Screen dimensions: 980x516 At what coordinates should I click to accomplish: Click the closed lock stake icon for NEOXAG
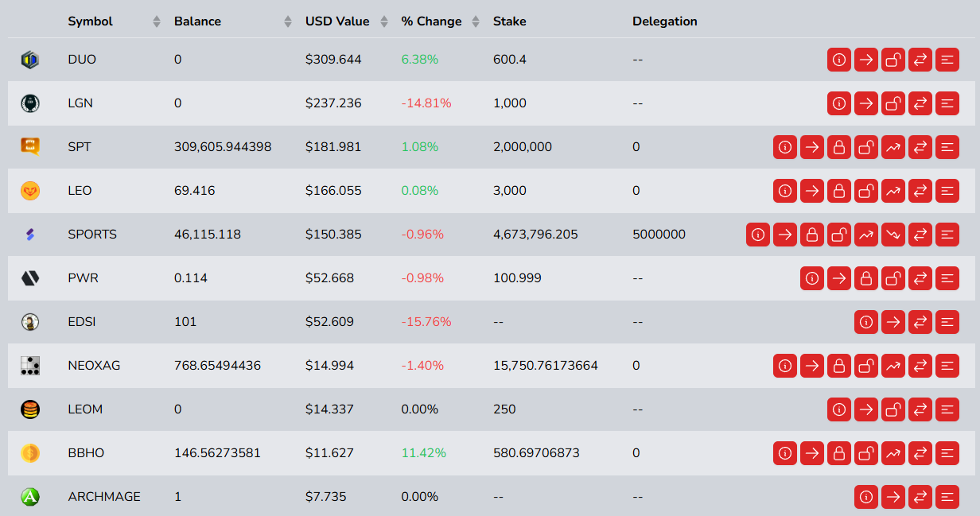click(838, 366)
